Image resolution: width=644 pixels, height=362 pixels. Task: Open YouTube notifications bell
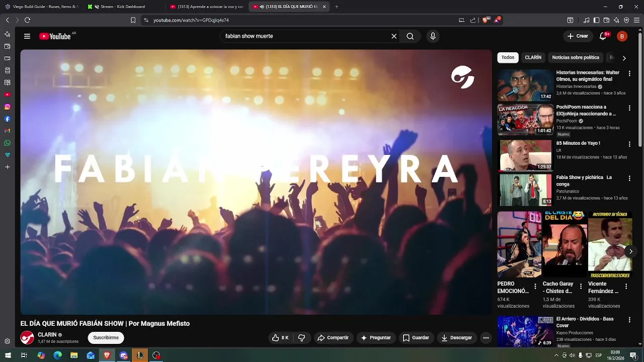[603, 36]
